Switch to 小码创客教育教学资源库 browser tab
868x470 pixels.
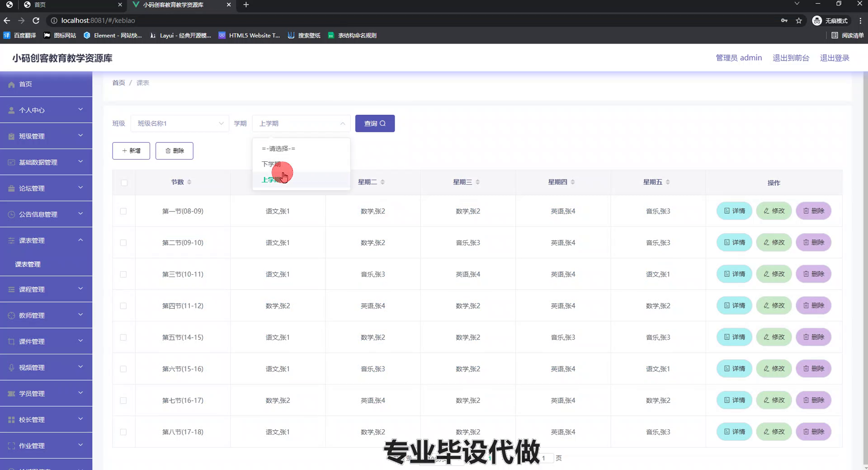181,5
